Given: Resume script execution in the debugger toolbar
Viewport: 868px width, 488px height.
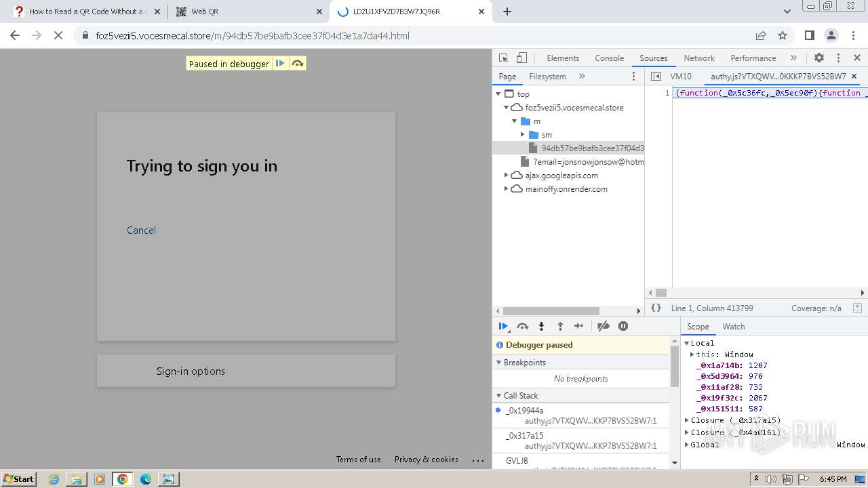Looking at the screenshot, I should 503,326.
